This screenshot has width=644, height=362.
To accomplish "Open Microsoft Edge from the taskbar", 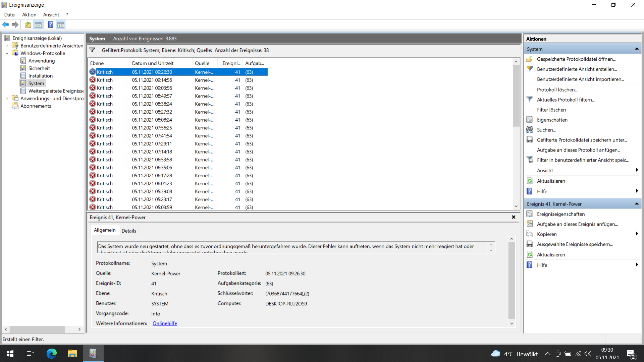I will [x=51, y=354].
